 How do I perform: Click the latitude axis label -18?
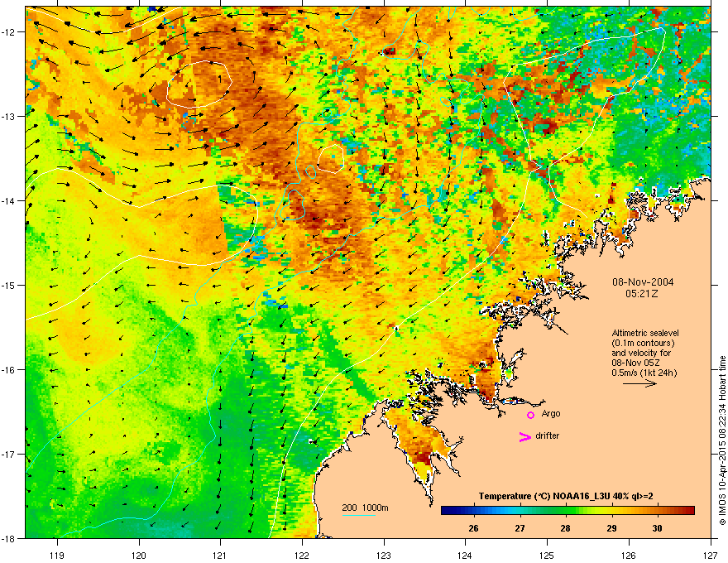tap(8, 538)
